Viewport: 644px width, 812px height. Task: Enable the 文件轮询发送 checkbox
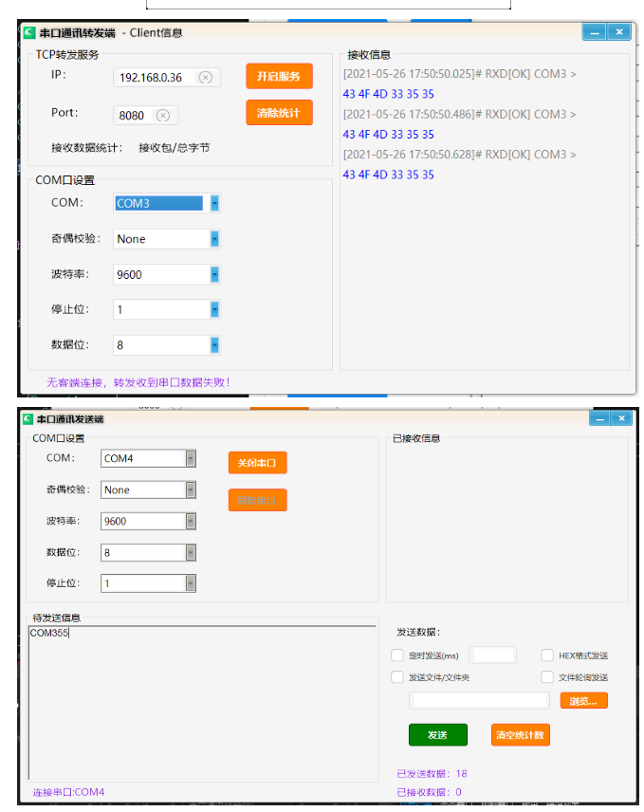(547, 677)
